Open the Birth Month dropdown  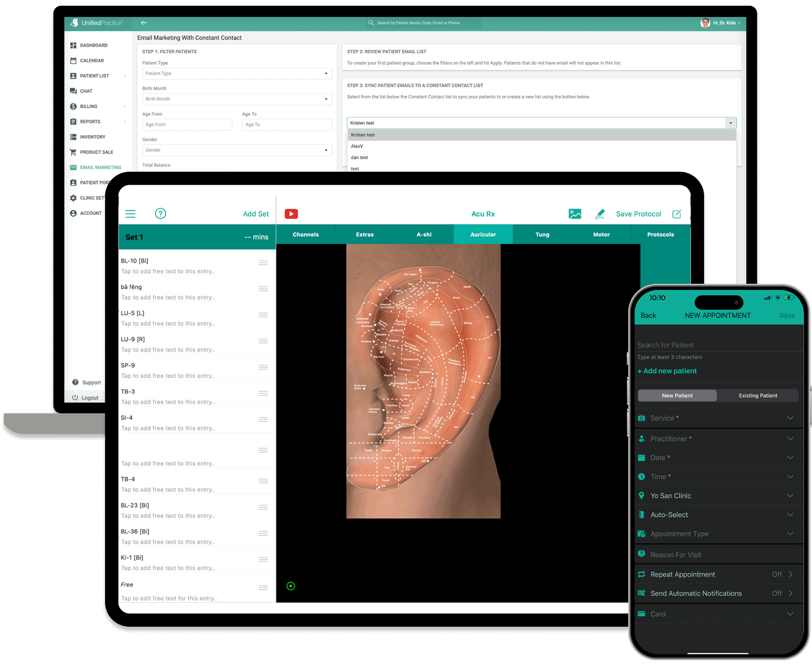(237, 99)
